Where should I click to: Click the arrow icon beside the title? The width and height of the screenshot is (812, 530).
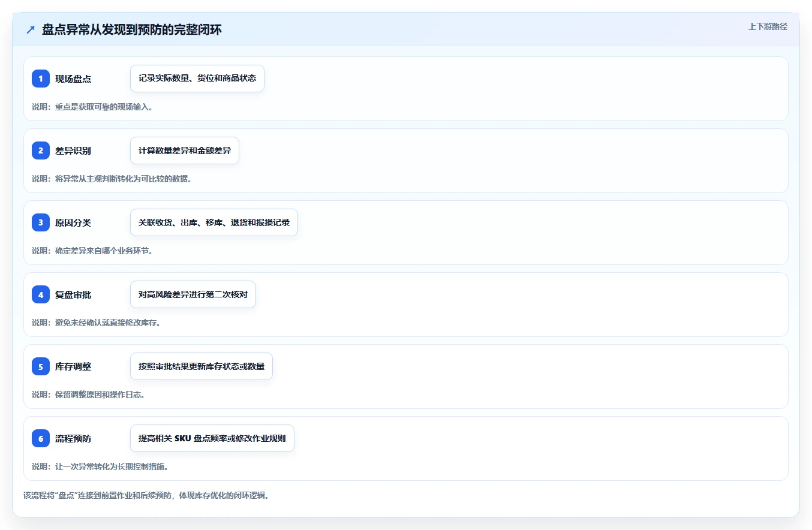click(31, 29)
